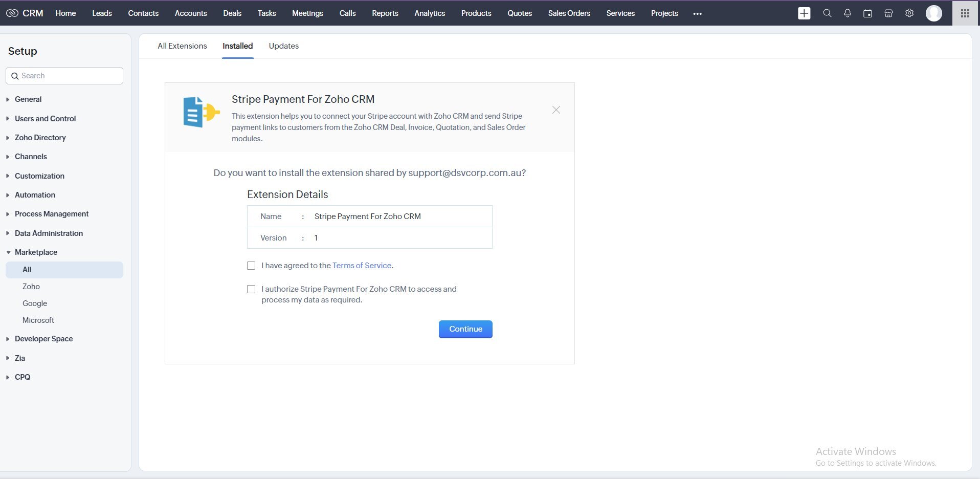Screen dimensions: 980x479
Task: Close the Stripe extension install panel
Action: pyautogui.click(x=556, y=110)
